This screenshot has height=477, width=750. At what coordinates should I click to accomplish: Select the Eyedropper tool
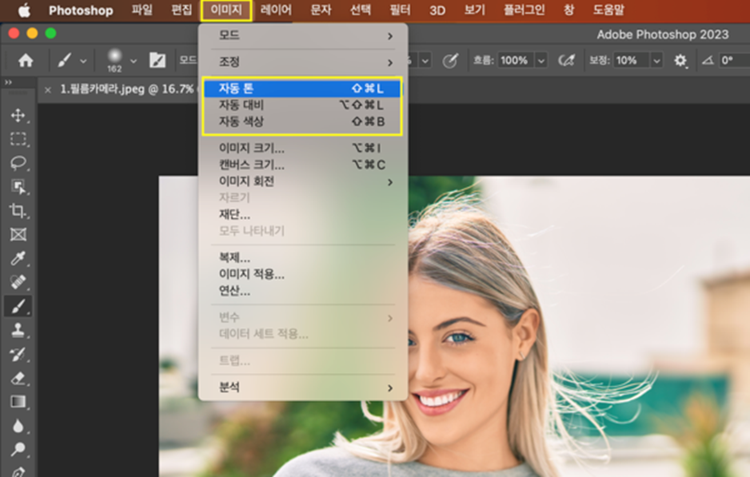pos(18,259)
